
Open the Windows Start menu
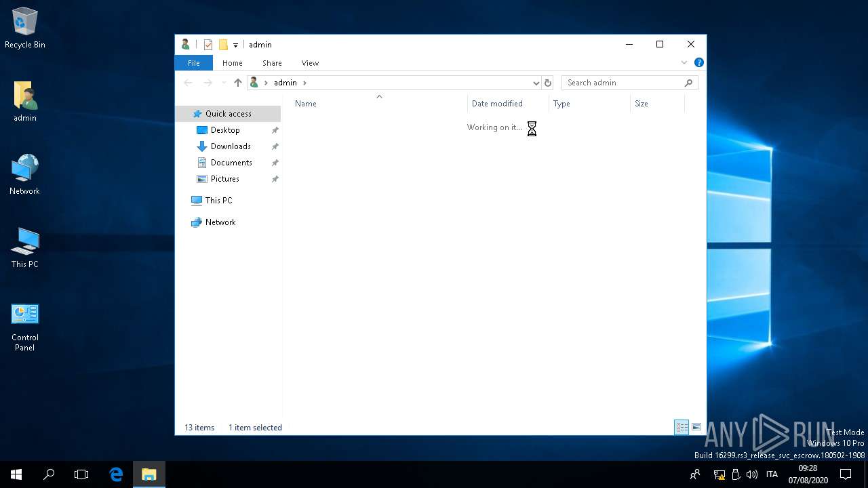(16, 474)
